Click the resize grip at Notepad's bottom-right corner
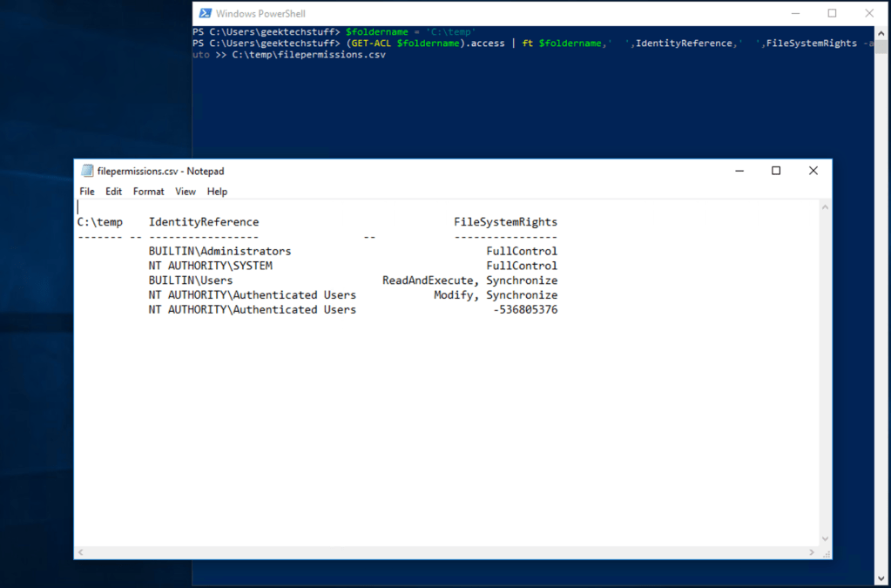Screen dimensions: 891x588 [825, 552]
